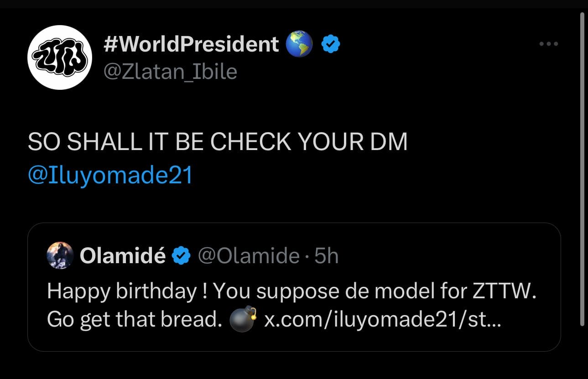This screenshot has height=379, width=588.
Task: Open the @Iluyomade21 mention link
Action: click(x=110, y=176)
